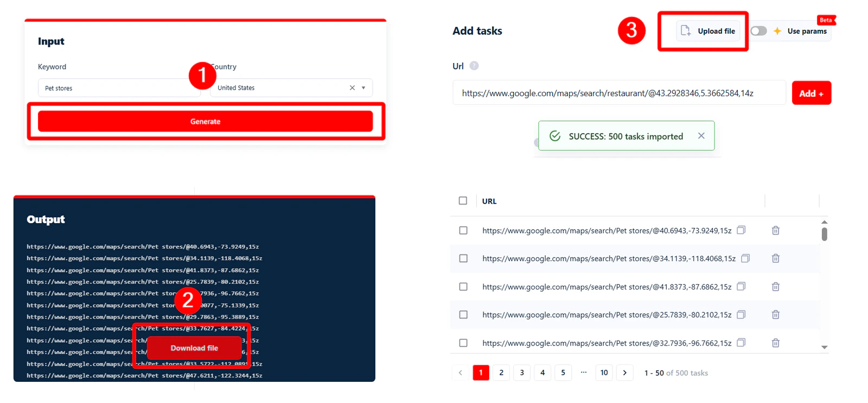Delete the @34.1139,-118.4068 task
868x403 pixels.
click(776, 259)
